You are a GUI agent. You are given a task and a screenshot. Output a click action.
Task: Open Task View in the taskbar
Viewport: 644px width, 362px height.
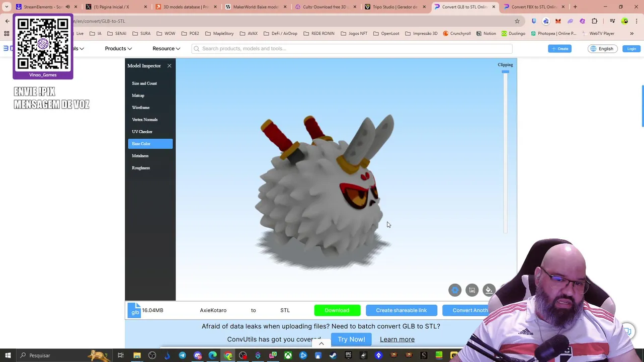(121, 355)
